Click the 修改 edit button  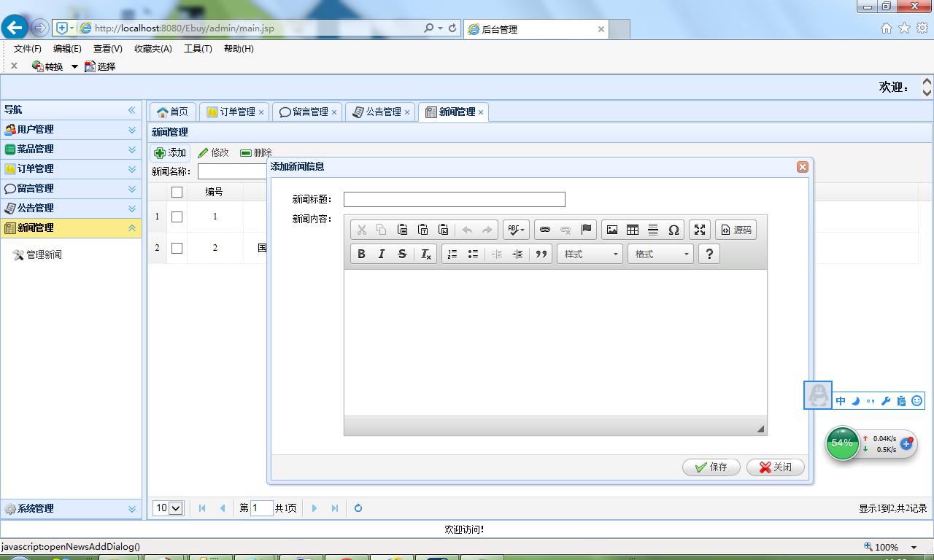pyautogui.click(x=213, y=152)
